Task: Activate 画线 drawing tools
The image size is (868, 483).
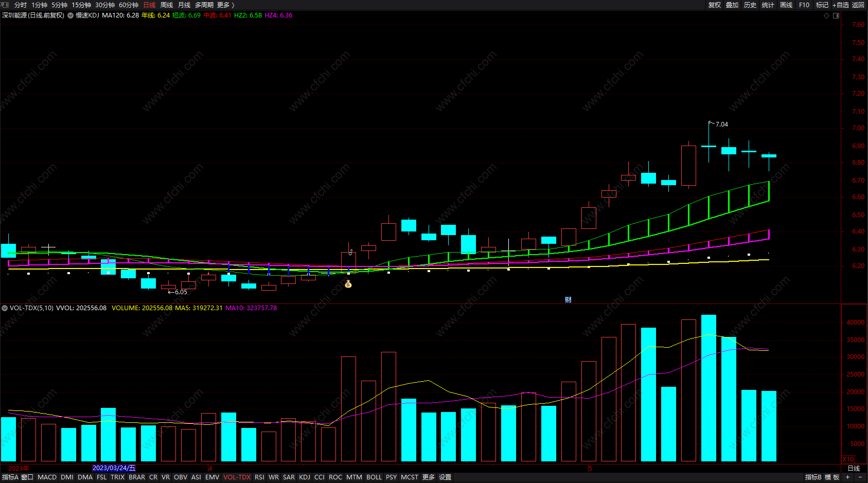Action: point(786,5)
